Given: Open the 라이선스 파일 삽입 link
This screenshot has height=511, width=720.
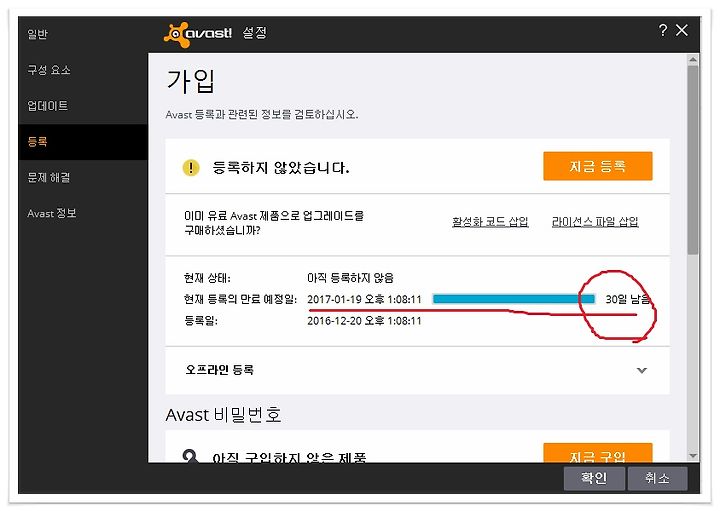Looking at the screenshot, I should click(595, 222).
